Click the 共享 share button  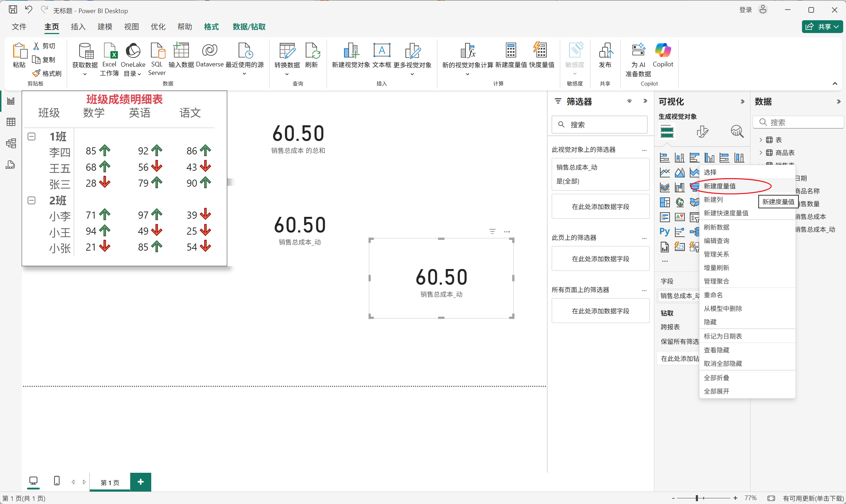822,27
